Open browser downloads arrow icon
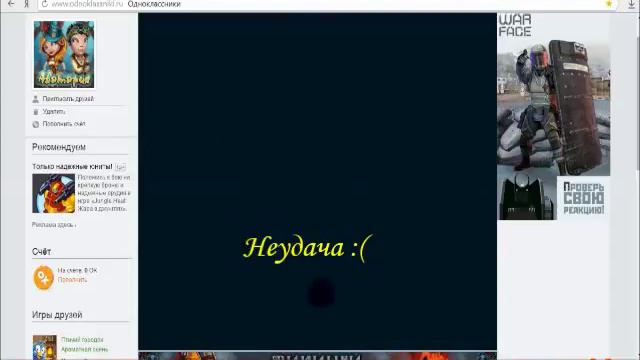 point(631,4)
